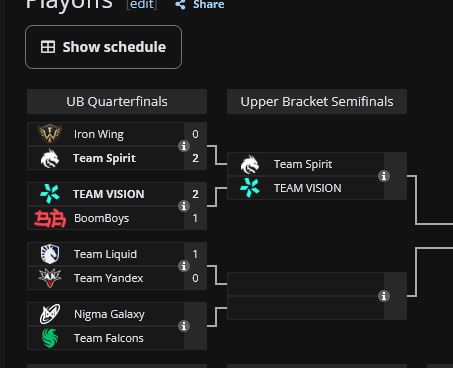Click the Show schedule button

point(103,47)
